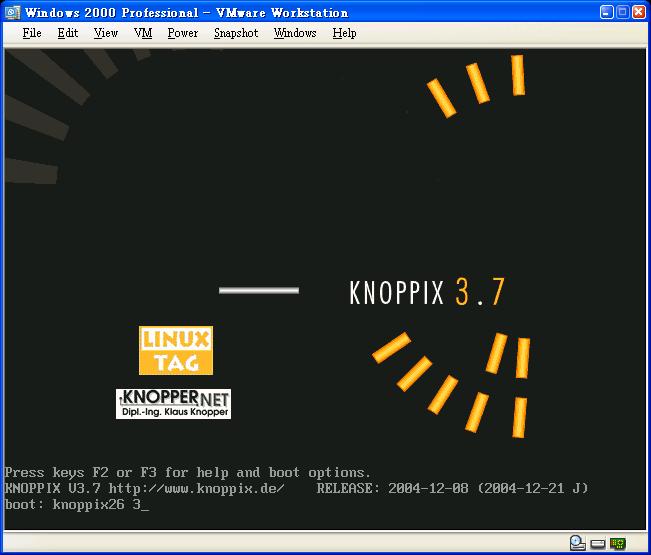Maximize the VMware Workstation window
Viewport: 651px width, 555px height.
pos(622,12)
